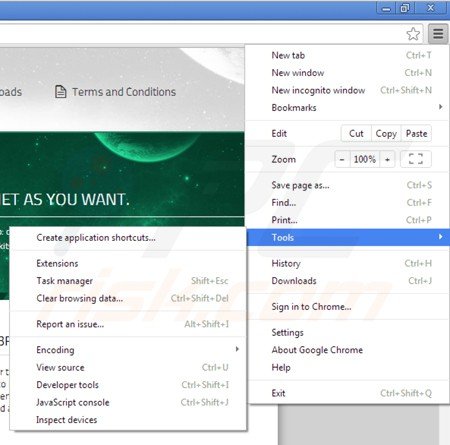Select Create application shortcuts...
This screenshot has width=450, height=445.
(128, 237)
